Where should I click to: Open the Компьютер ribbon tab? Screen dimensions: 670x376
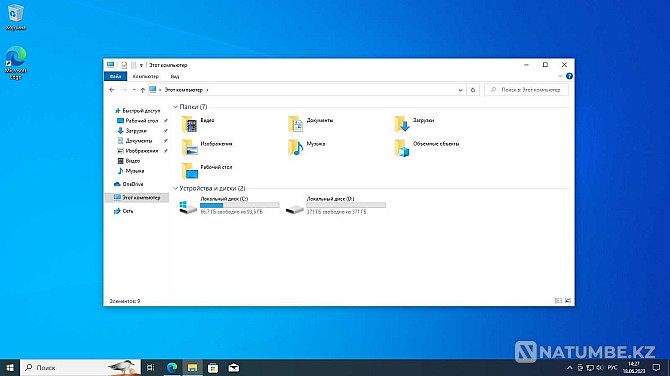point(146,76)
